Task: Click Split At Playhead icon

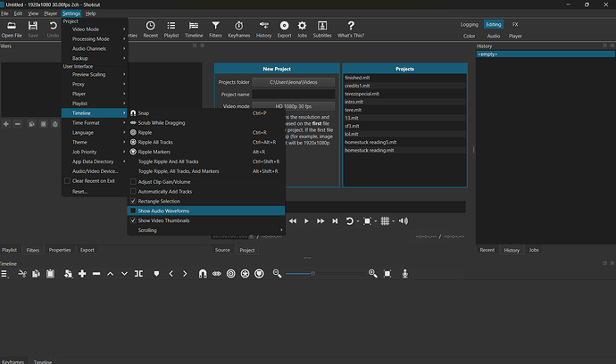Action: point(138,274)
